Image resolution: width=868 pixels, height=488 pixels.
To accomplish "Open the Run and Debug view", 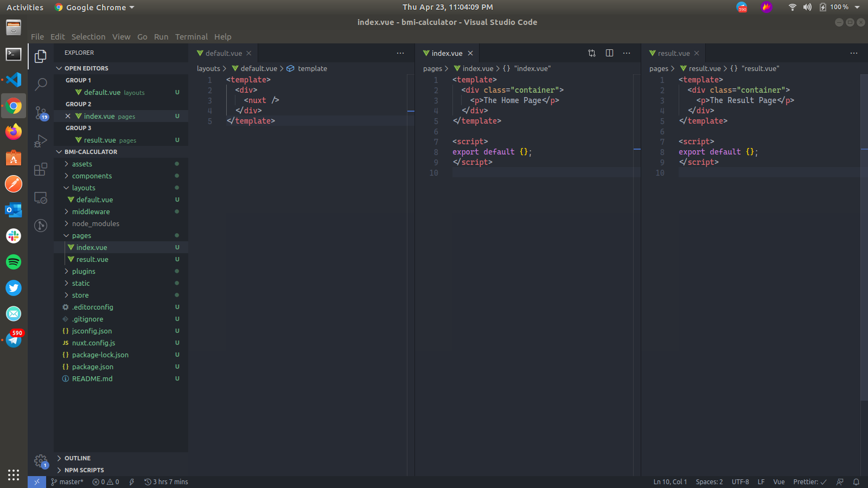I will [41, 141].
